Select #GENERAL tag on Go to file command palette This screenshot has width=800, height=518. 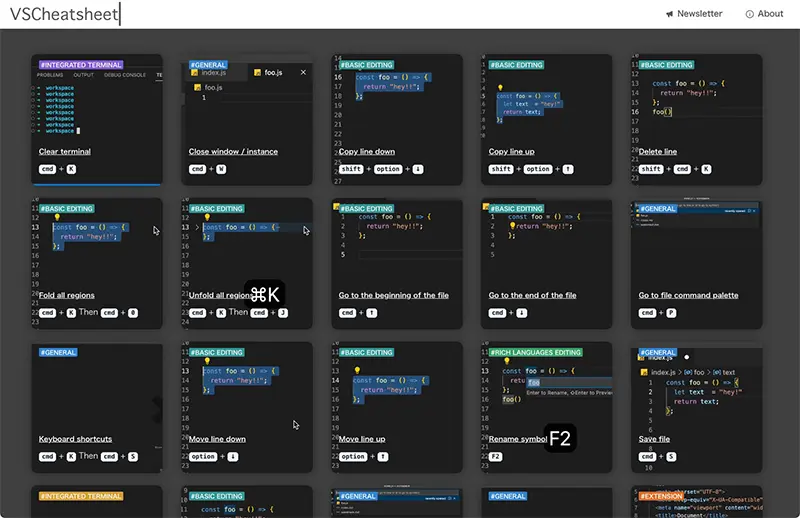click(x=658, y=209)
